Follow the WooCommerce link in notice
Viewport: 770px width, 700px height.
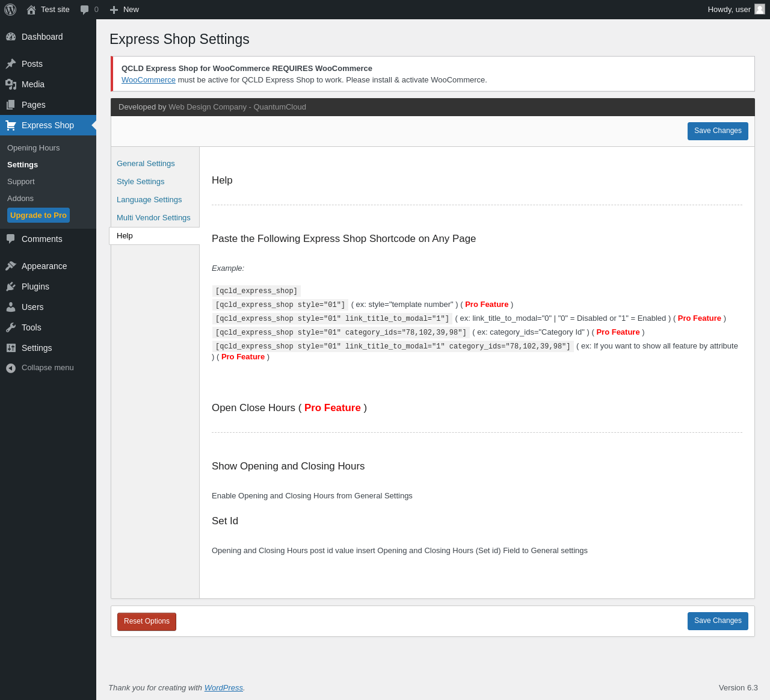tap(149, 80)
